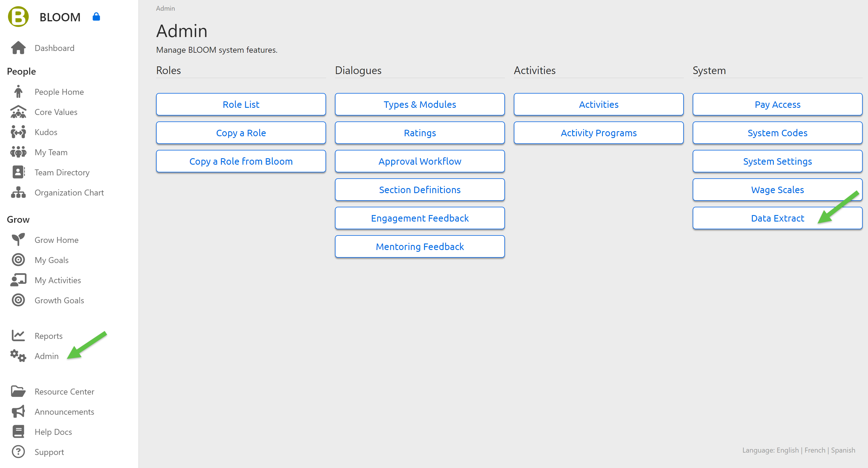
Task: Click Copy a Role from Bloom
Action: coord(241,161)
